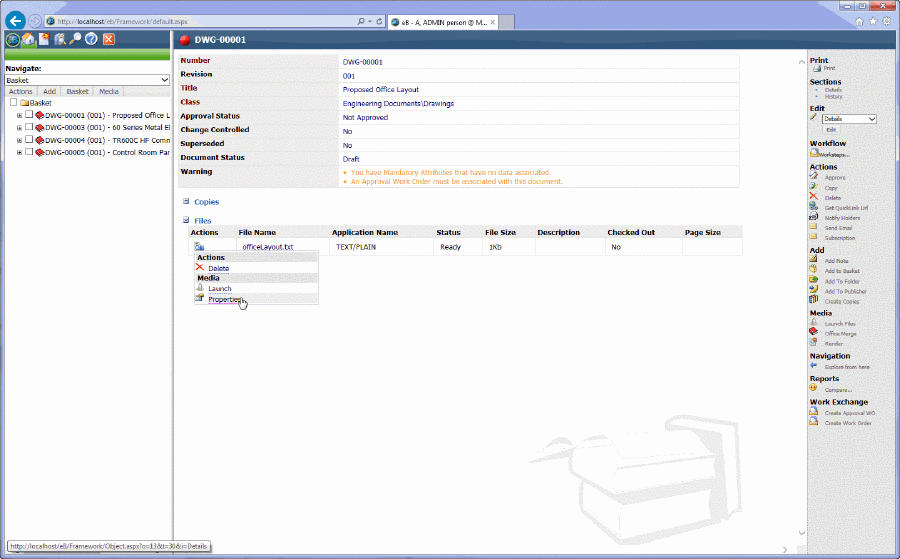Expand the DWG-00001 tree node

click(19, 115)
